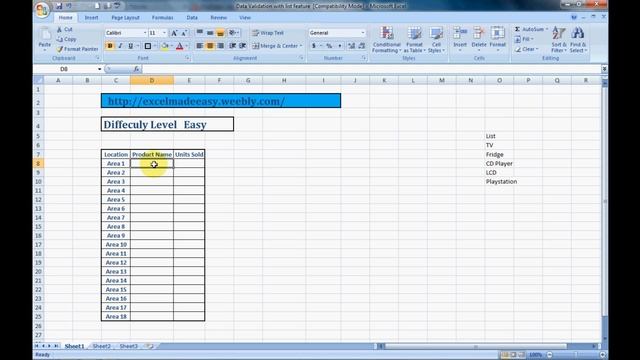Open Find & Select binoculars

tap(578, 40)
